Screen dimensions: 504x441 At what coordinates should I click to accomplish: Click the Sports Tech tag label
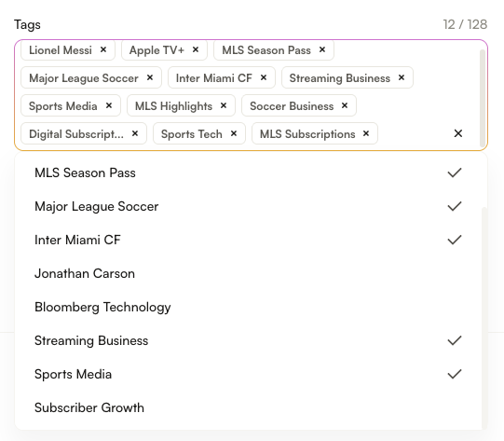tap(192, 134)
